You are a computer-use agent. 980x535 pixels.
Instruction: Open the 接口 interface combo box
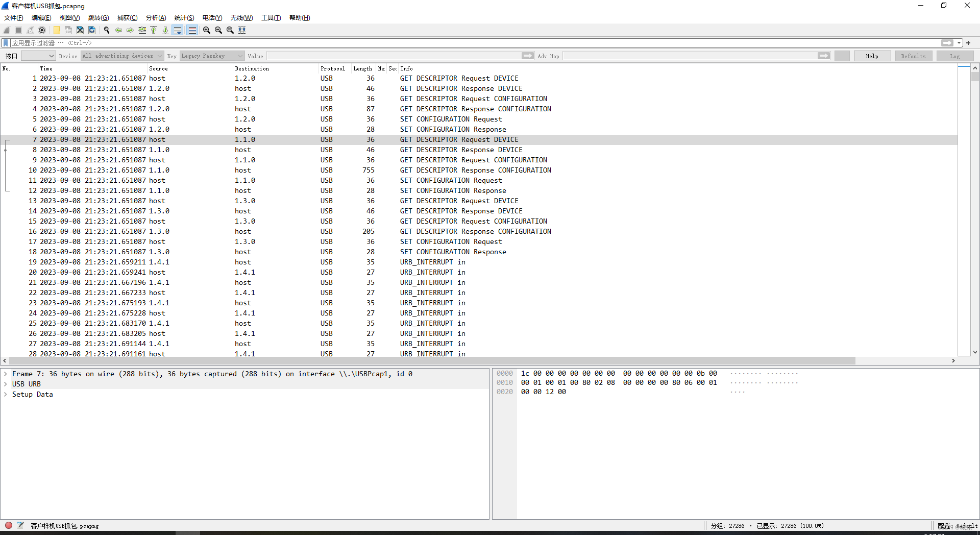tap(38, 56)
